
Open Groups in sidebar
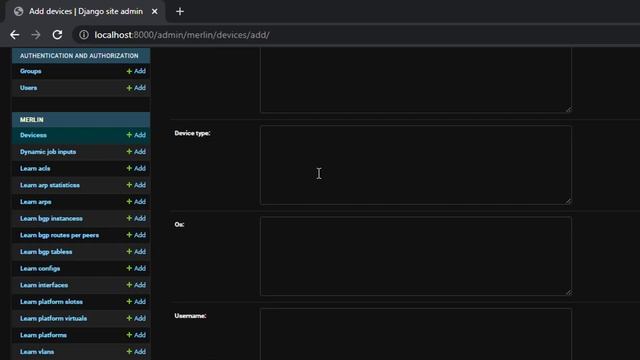31,71
